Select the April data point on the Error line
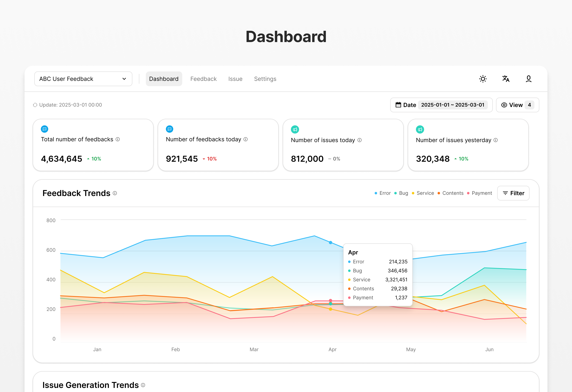The width and height of the screenshot is (572, 392). 331,242
